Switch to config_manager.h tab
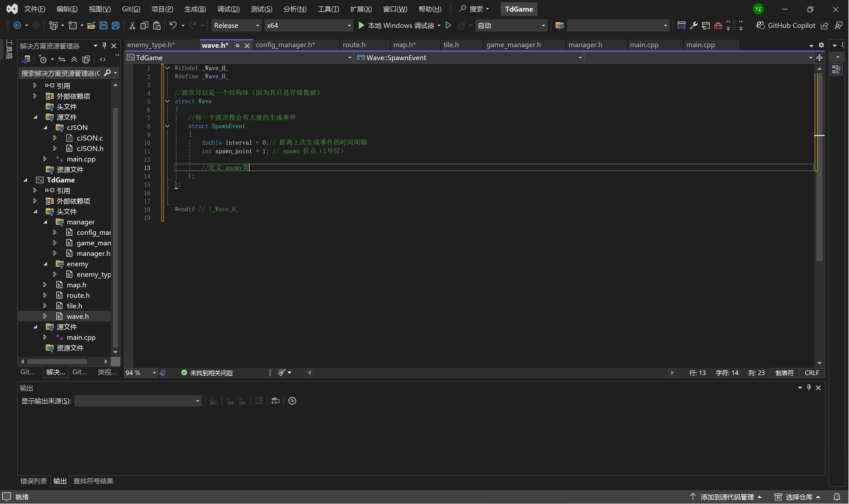The width and height of the screenshot is (849, 504). (x=285, y=45)
